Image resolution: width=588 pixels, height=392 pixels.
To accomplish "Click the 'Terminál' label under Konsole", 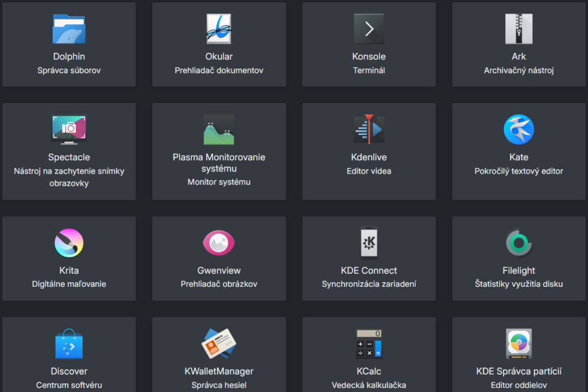I will (x=369, y=70).
